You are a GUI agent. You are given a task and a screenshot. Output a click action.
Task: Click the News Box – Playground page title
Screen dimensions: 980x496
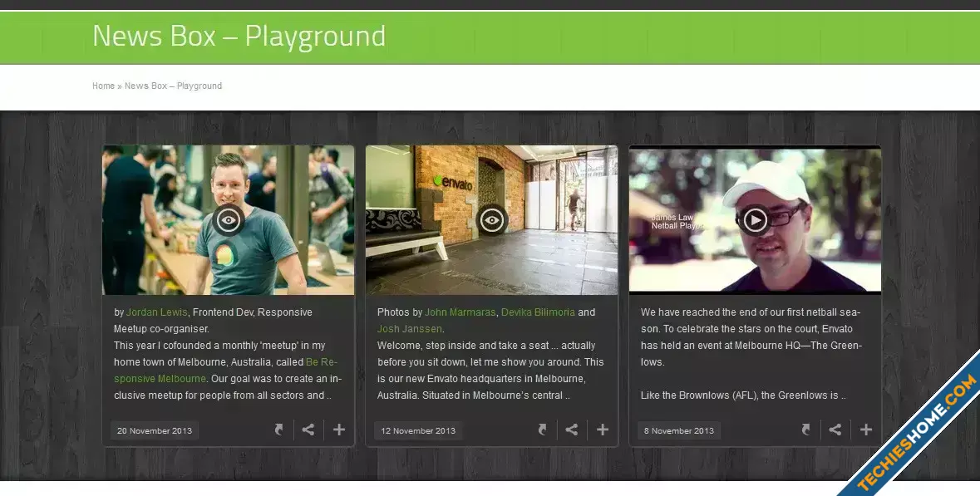pos(239,36)
